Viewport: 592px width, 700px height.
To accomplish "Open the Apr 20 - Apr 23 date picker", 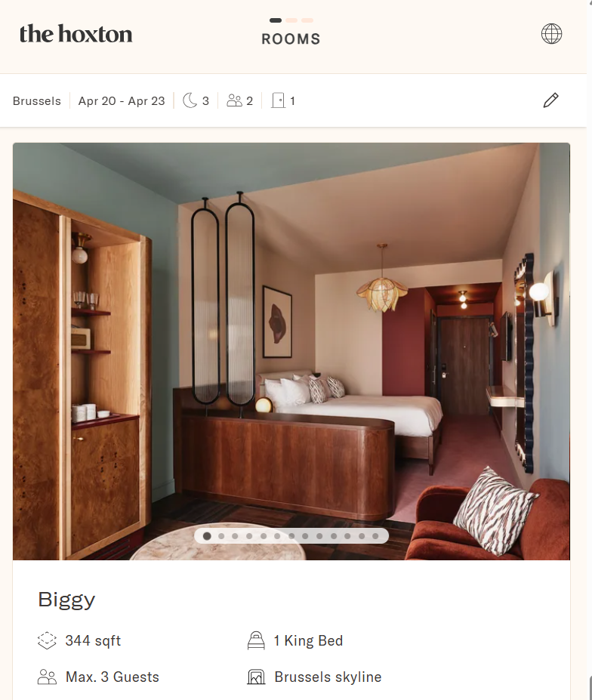I will tap(122, 101).
